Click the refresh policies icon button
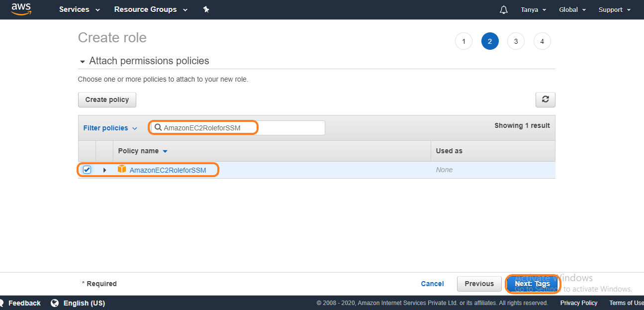Viewport: 644px width, 310px height. [545, 100]
